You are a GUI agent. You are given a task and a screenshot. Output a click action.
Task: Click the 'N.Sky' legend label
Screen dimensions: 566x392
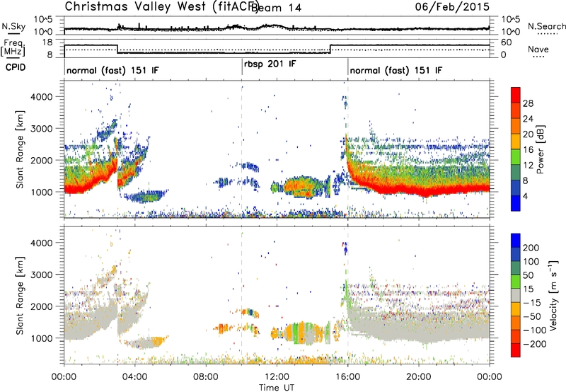click(13, 26)
